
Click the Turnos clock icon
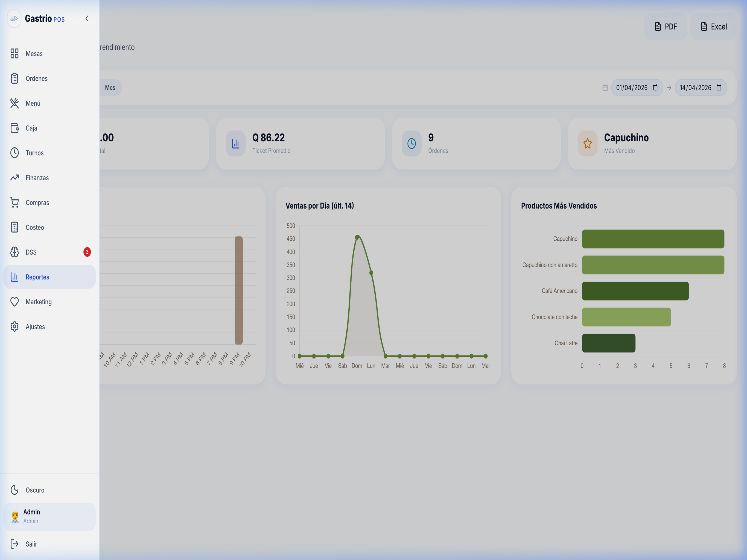pyautogui.click(x=14, y=153)
